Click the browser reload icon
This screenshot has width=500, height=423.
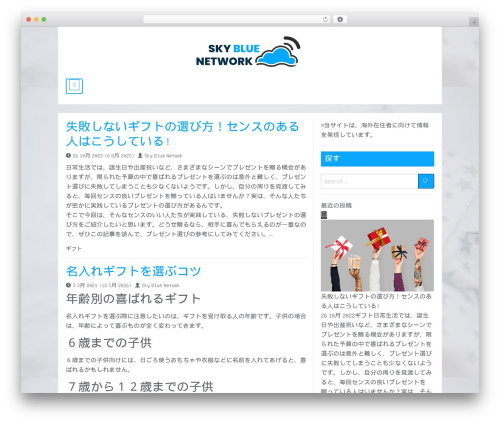[325, 20]
